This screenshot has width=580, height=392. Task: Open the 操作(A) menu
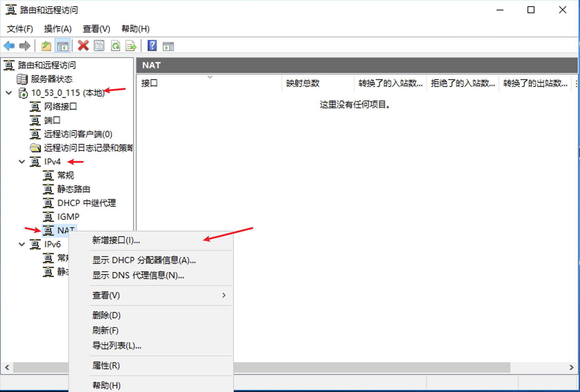[x=58, y=29]
